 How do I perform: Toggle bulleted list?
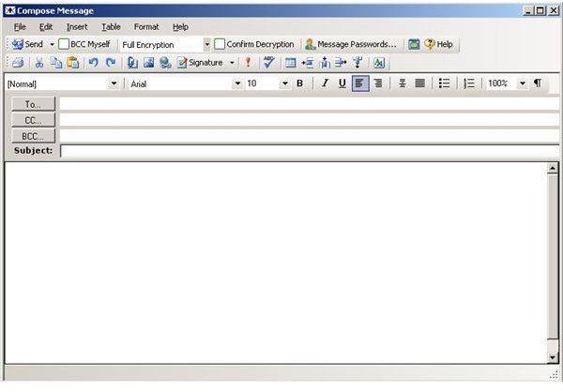tap(444, 83)
